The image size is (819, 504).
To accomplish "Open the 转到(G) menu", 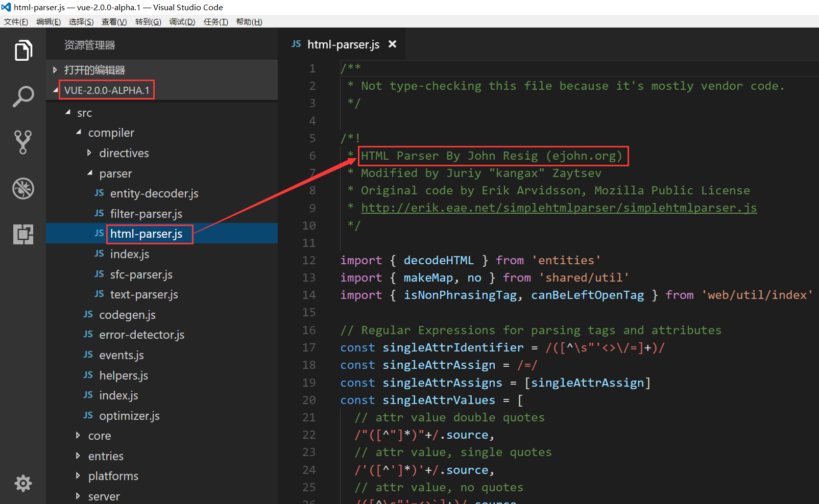I will pyautogui.click(x=148, y=21).
